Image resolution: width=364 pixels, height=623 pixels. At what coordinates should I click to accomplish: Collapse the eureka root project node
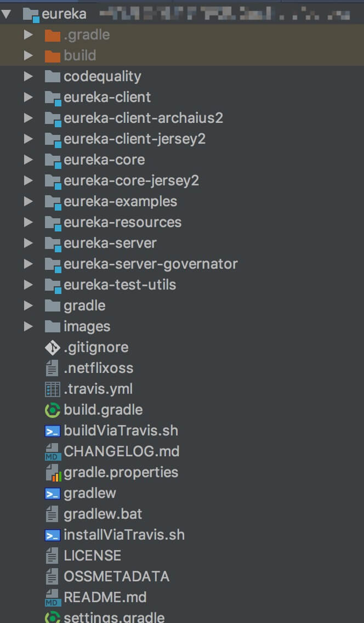7,14
